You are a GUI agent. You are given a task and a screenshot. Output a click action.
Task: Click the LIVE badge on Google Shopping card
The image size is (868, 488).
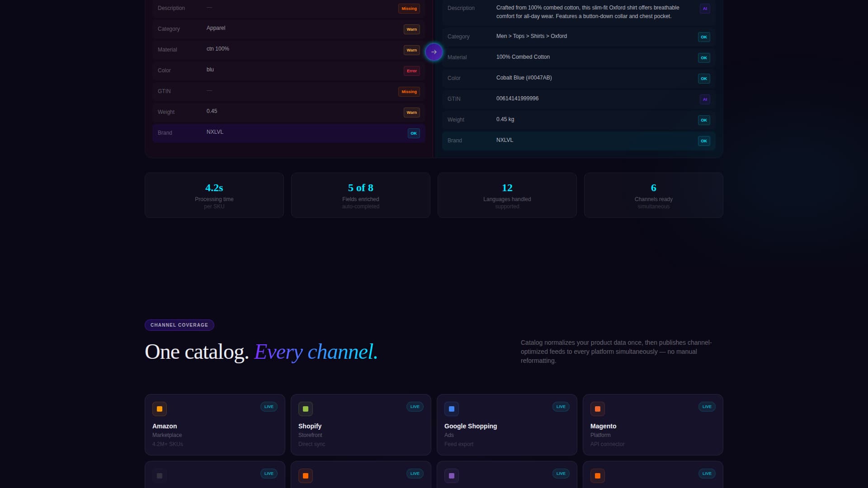(561, 407)
